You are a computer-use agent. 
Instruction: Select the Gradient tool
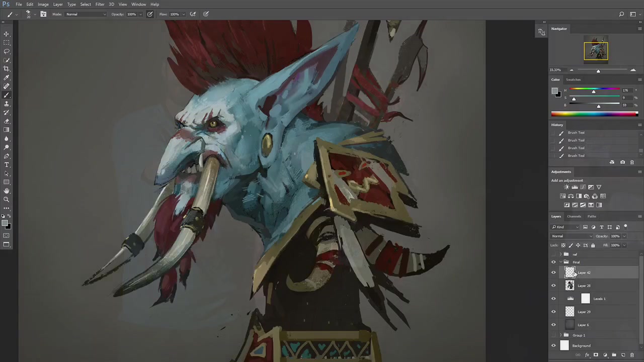click(x=7, y=130)
